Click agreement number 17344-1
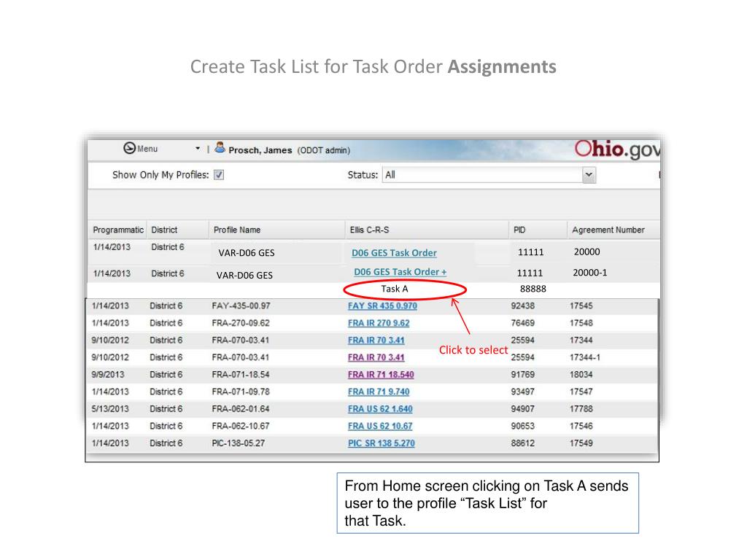Viewport: 747px width, 560px height. pyautogui.click(x=585, y=357)
